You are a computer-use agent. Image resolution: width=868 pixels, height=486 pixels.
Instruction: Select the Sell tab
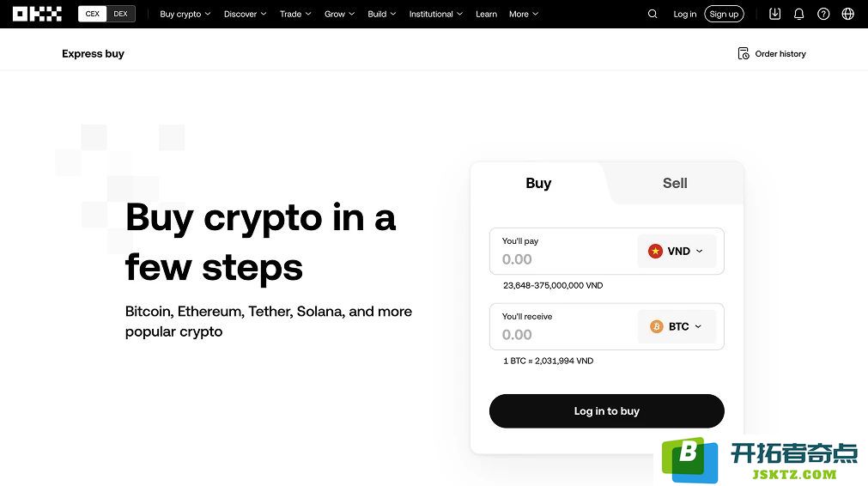(x=675, y=183)
